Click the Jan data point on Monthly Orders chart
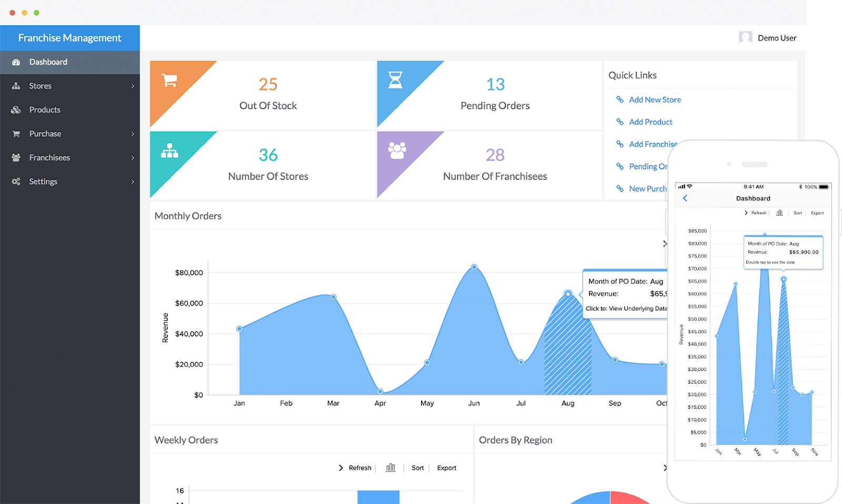This screenshot has width=842, height=504. (x=239, y=329)
